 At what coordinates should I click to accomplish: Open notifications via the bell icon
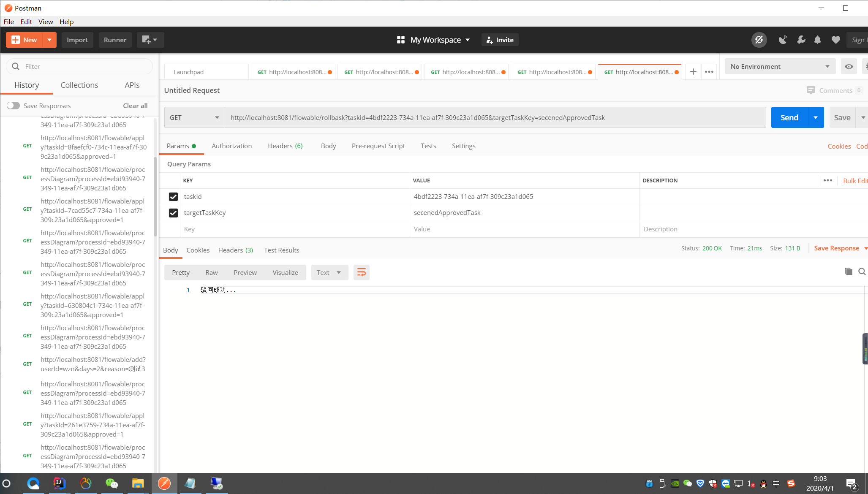817,40
